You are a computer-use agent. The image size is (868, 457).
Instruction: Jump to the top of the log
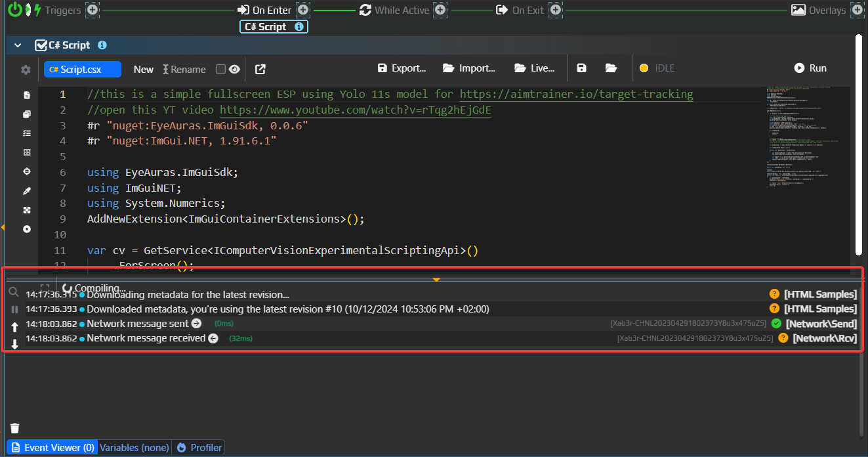(14, 327)
